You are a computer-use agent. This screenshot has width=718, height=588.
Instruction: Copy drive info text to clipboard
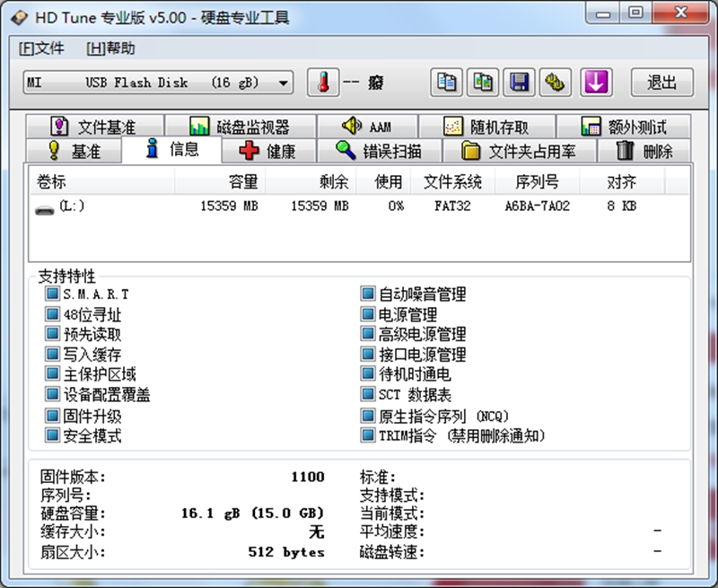coord(446,82)
